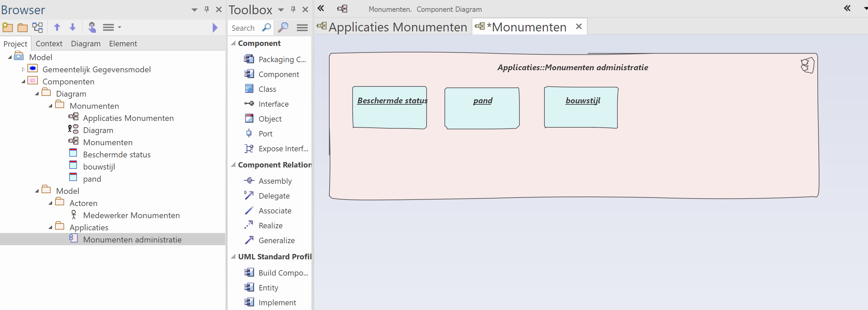
Task: Choose the Assembly relationship tool
Action: click(275, 181)
